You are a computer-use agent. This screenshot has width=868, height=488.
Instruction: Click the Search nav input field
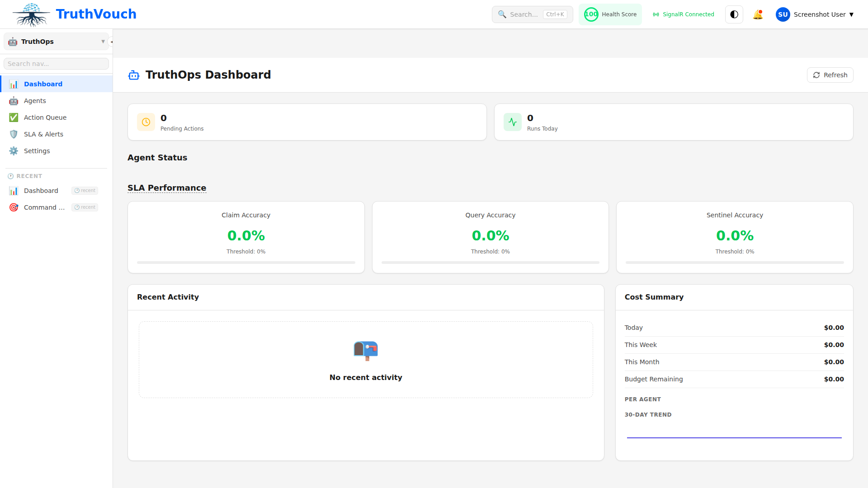[56, 63]
